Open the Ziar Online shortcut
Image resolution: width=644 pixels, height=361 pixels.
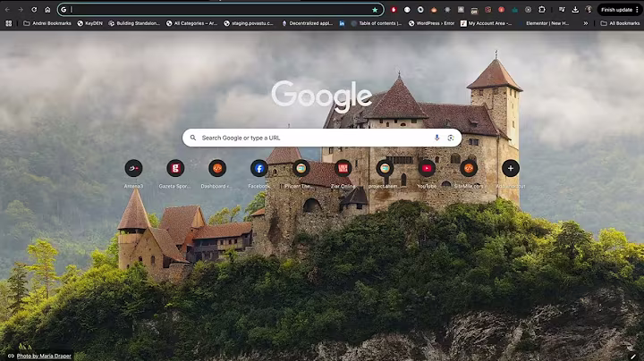click(x=343, y=173)
